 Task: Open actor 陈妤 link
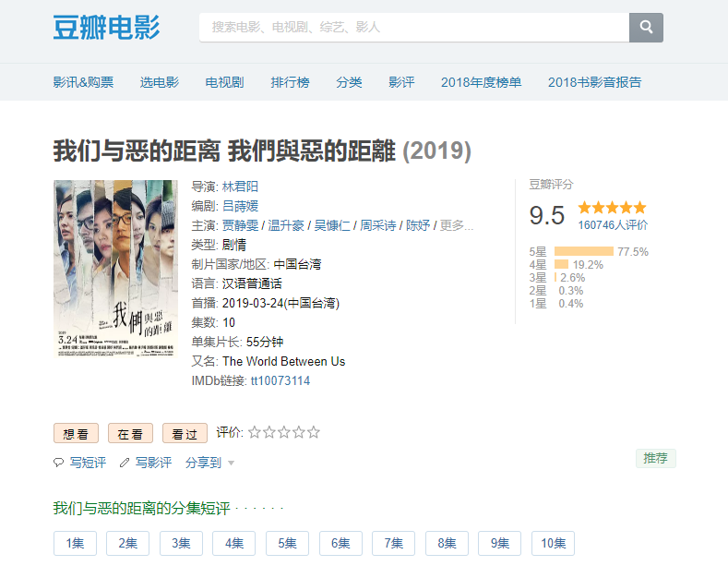(418, 226)
